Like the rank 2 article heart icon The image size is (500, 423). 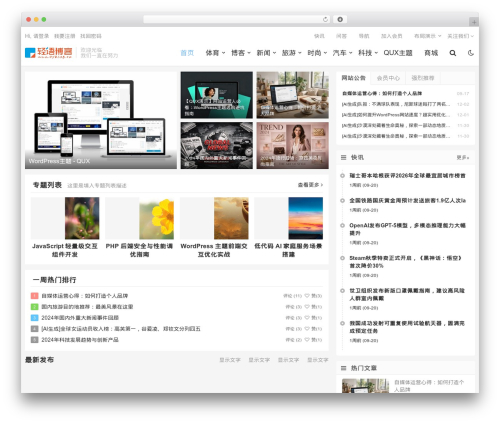pos(307,307)
